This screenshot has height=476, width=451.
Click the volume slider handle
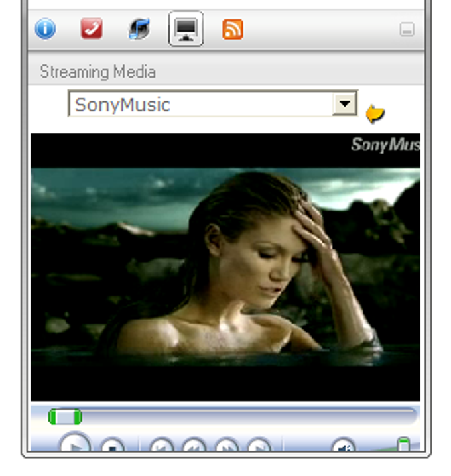pos(403,444)
